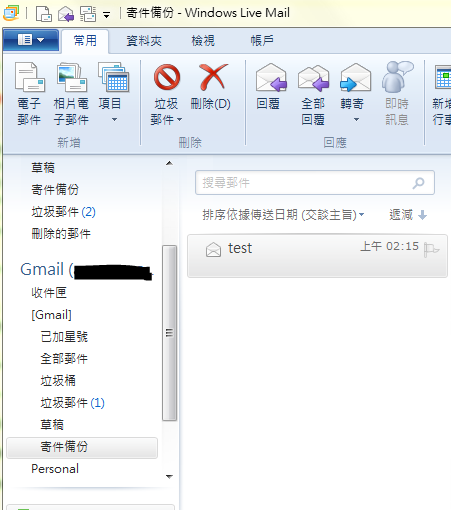Viewport: 451px width, 510px height.
Task: Click the 即時訊息 ribbon button
Action: (x=397, y=93)
